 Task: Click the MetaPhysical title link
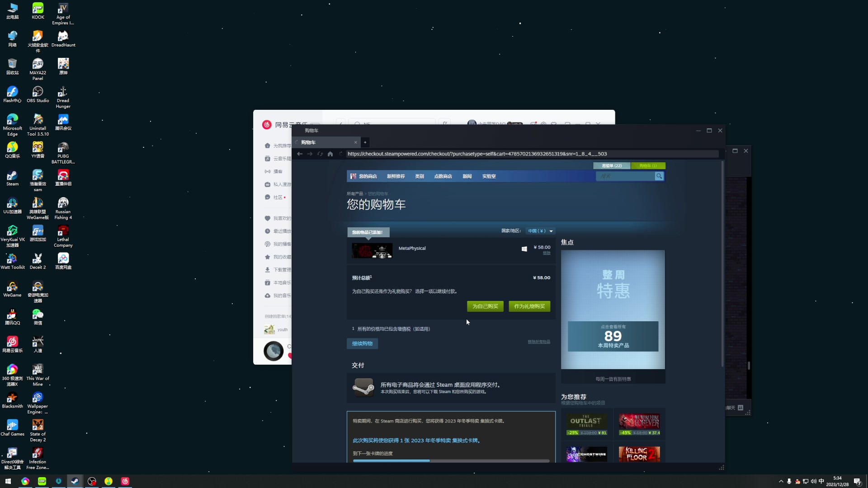[412, 248]
